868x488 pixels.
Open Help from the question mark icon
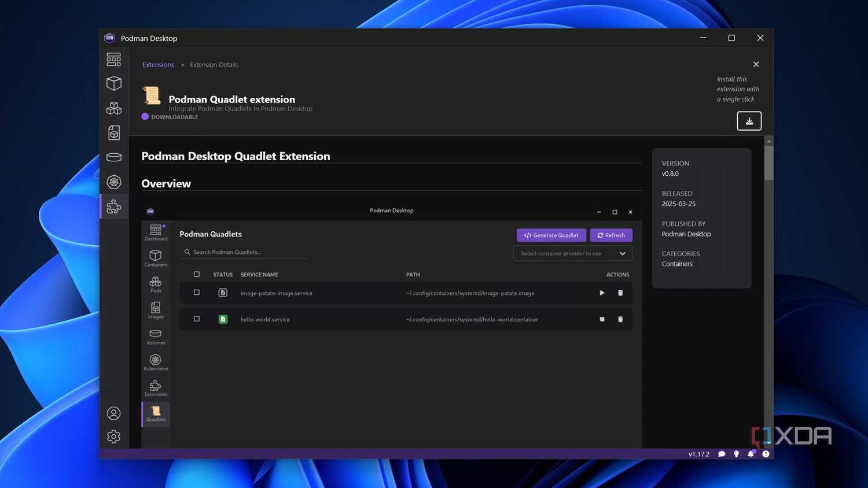coord(766,454)
